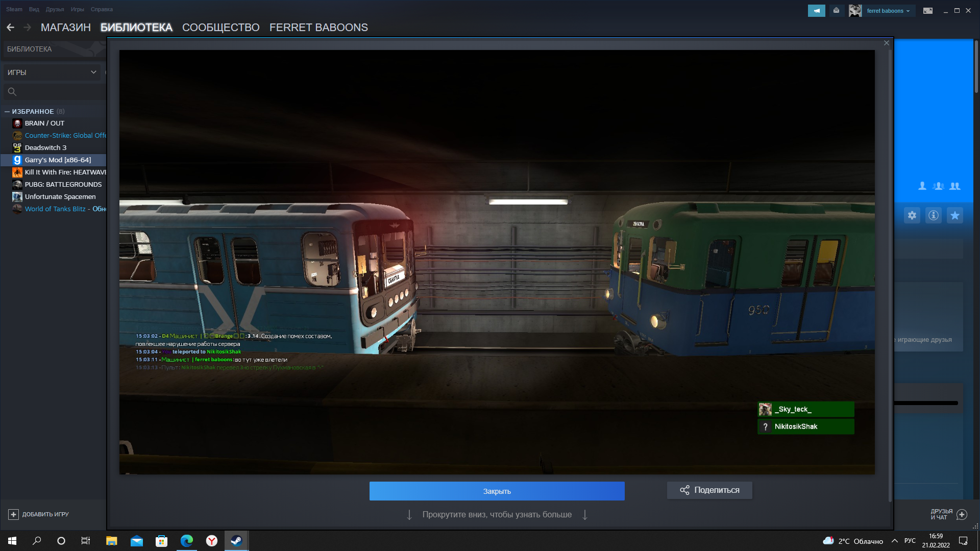
Task: Open the Steam notifications inbox icon
Action: coord(836,11)
